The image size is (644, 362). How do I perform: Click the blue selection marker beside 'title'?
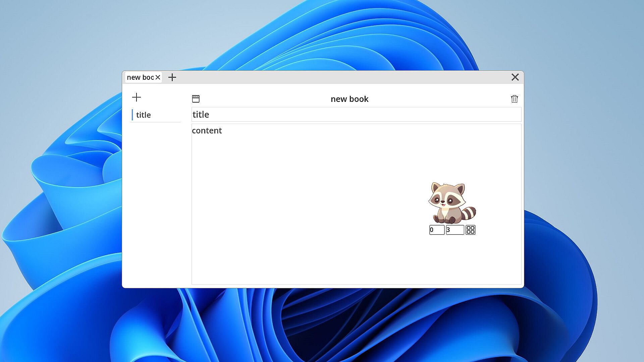coord(132,115)
